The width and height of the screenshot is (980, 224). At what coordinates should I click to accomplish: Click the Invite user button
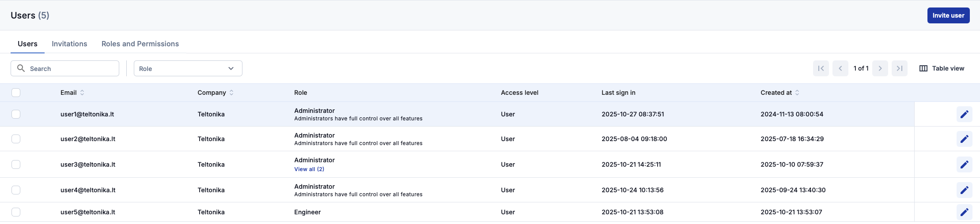[948, 15]
